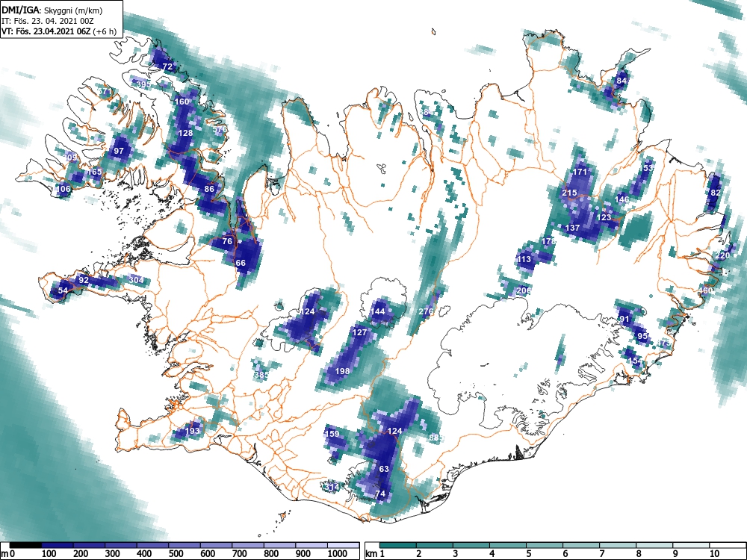Viewport: 747px width, 560px height.
Task: Click the '5' label on the km legend
Action: coord(528,554)
